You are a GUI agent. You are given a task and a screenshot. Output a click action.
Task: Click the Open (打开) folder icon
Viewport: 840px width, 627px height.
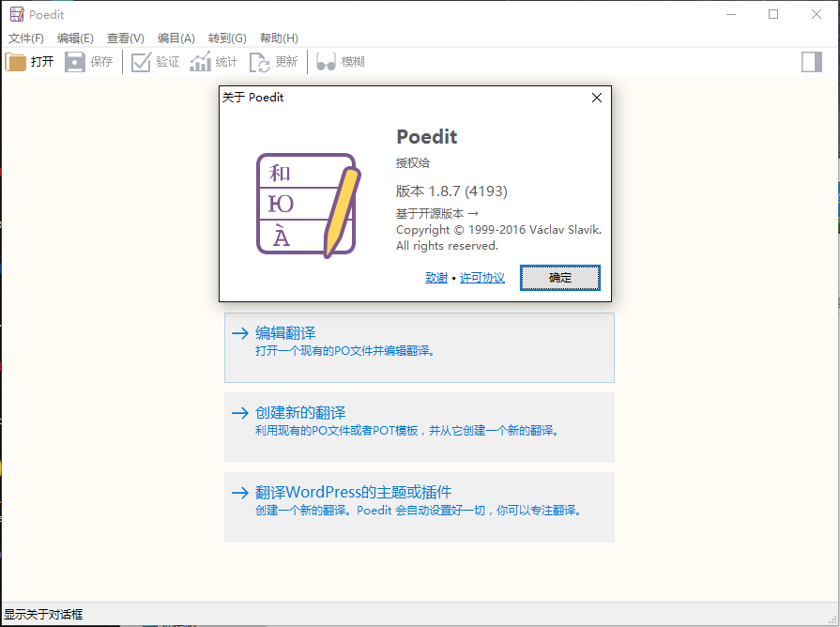point(16,62)
